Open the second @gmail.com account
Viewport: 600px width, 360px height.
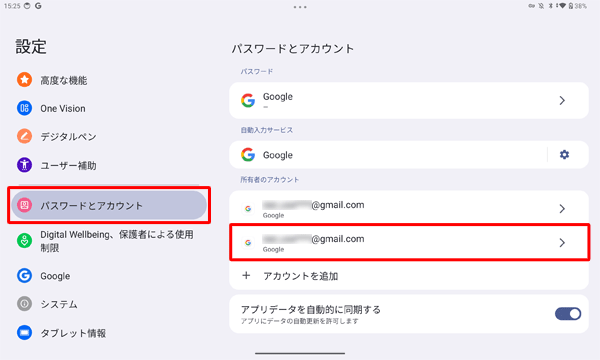click(x=409, y=243)
